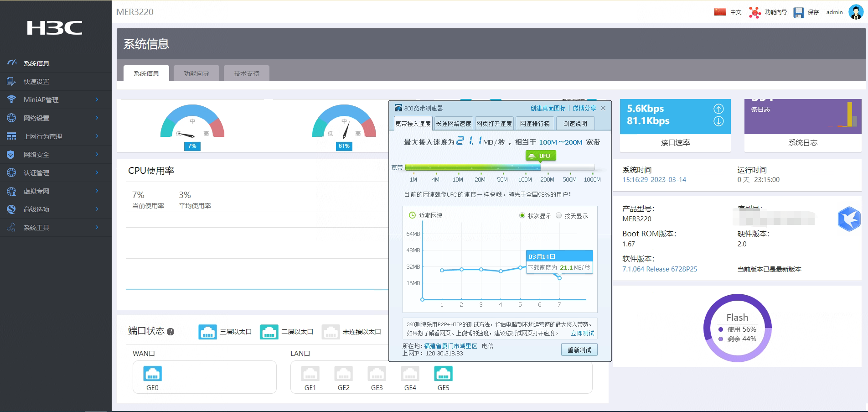Expand the 高级选项 submenu arrow

pos(97,209)
